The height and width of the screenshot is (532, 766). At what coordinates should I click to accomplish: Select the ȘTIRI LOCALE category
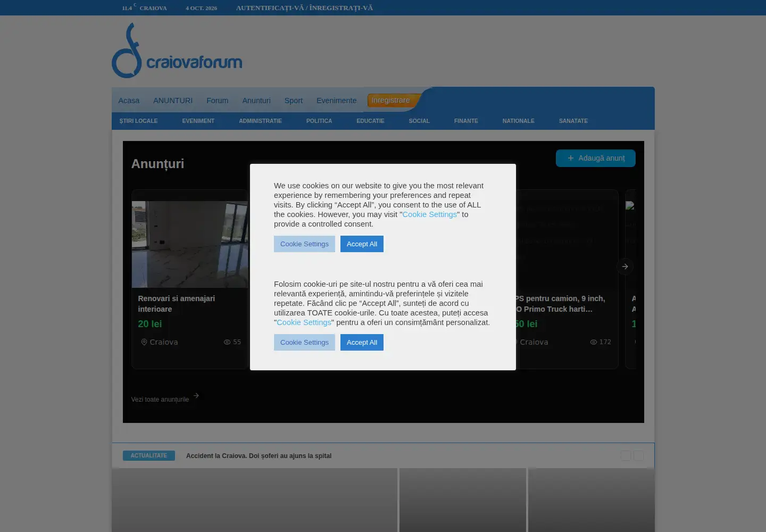[139, 121]
